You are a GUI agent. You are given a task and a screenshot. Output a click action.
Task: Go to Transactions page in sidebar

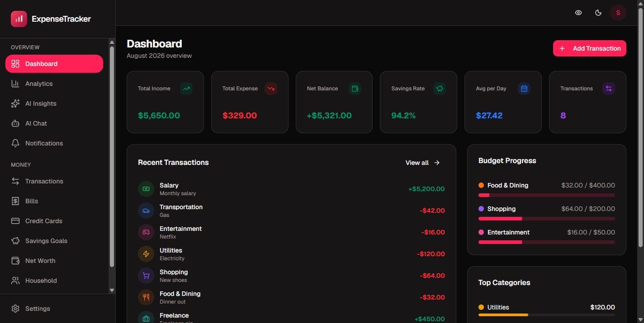[x=54, y=181]
